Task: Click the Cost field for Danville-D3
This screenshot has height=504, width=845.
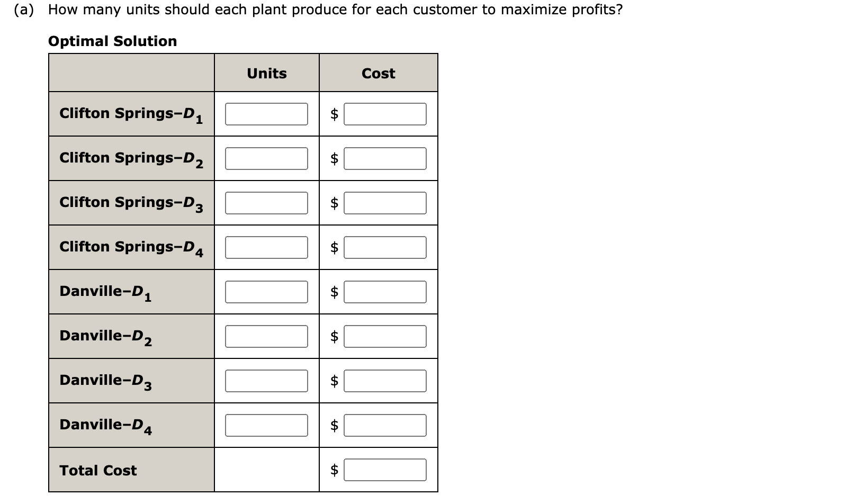Action: click(385, 380)
